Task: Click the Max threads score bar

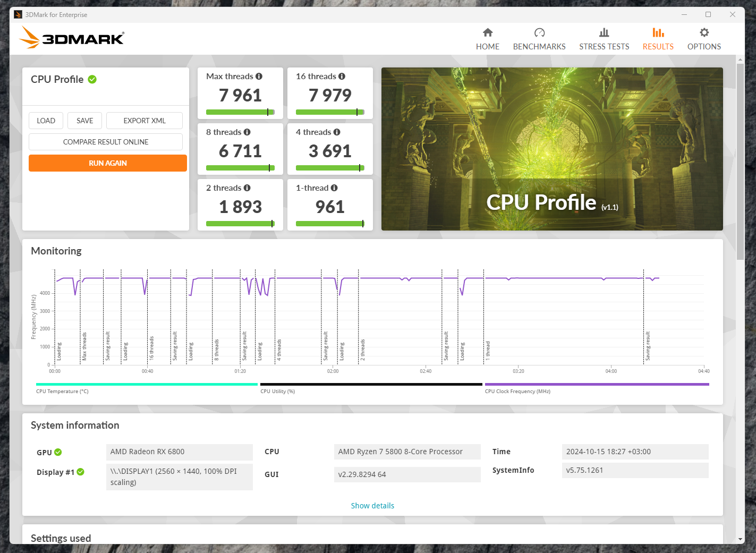Action: [x=240, y=112]
